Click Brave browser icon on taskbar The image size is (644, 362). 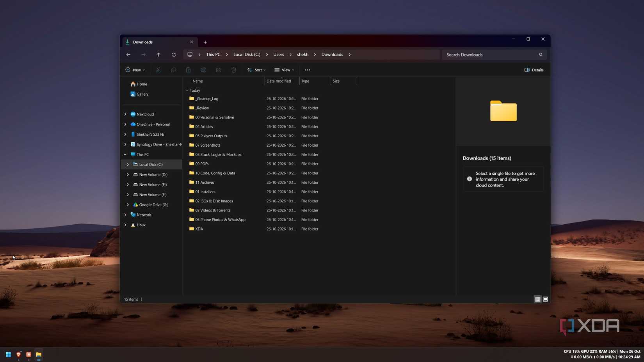(x=18, y=355)
